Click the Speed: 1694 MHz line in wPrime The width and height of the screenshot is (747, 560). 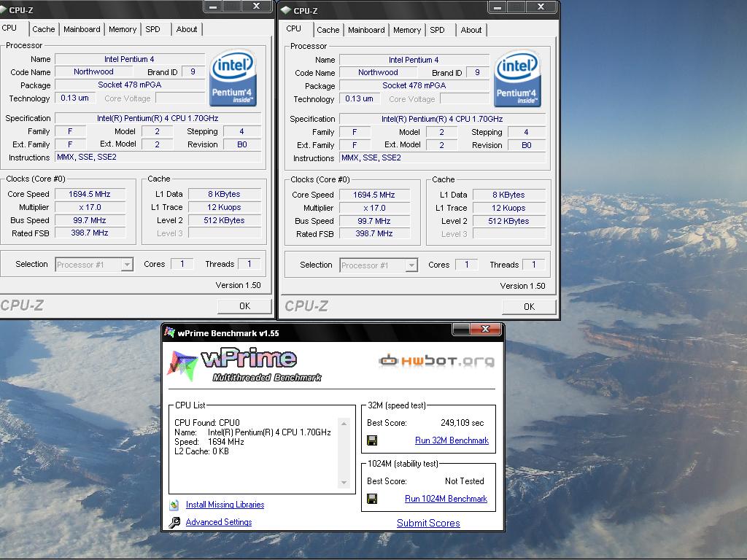point(209,442)
